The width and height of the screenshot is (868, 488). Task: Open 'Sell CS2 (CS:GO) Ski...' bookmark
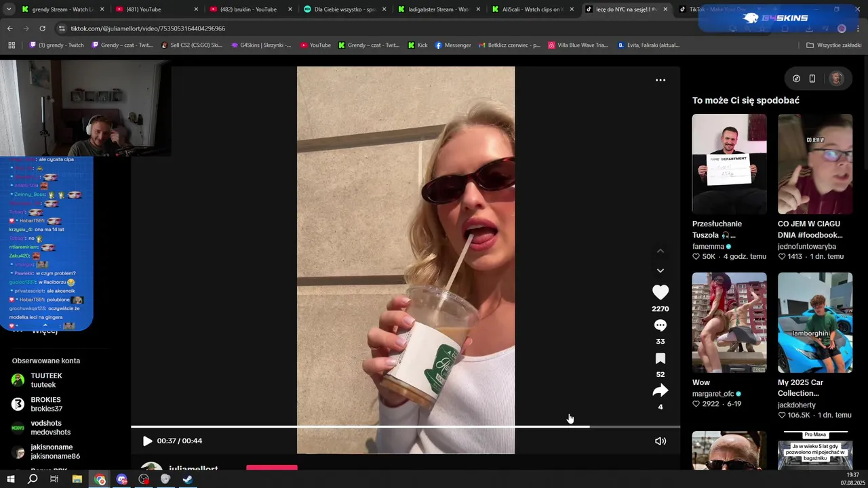pos(192,45)
